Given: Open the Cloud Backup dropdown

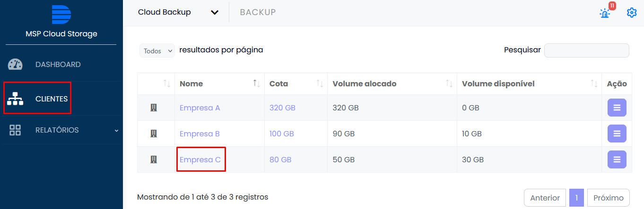Looking at the screenshot, I should point(178,12).
